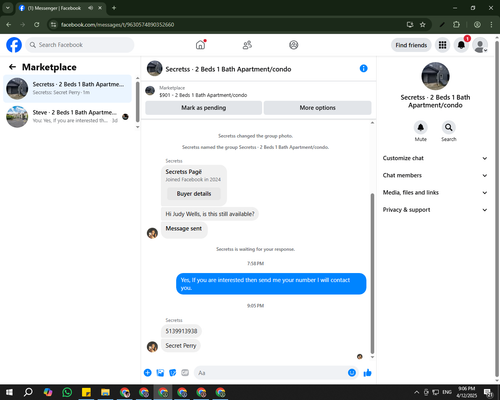Expand the Media, files and links section

point(435,192)
